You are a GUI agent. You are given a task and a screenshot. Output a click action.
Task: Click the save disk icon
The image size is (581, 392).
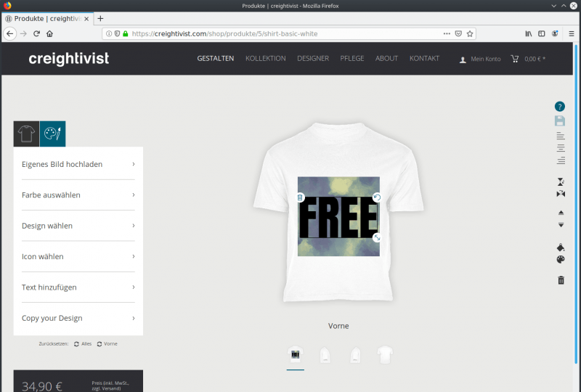coord(560,121)
